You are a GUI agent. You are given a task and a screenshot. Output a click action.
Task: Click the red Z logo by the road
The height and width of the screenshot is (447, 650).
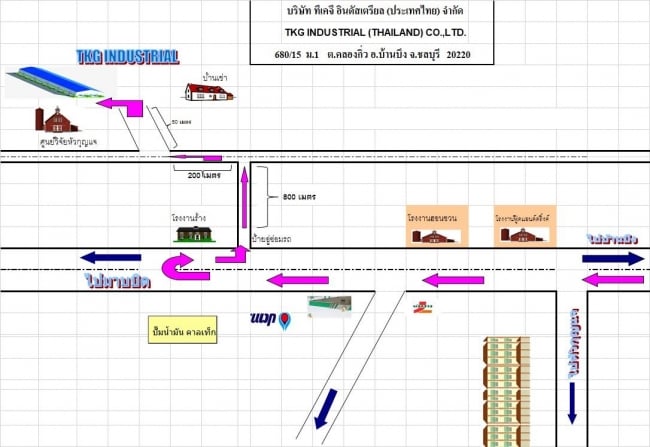tap(425, 309)
